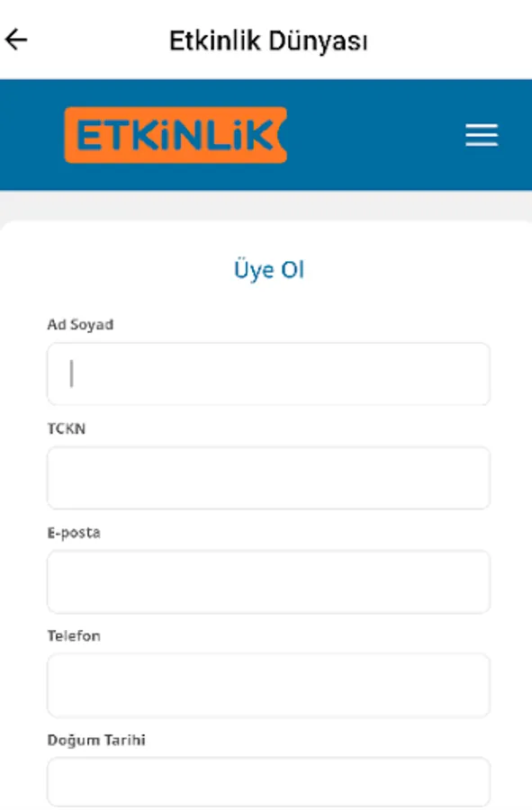Focus the Ad Soyad input field
This screenshot has width=532, height=810.
(x=268, y=374)
